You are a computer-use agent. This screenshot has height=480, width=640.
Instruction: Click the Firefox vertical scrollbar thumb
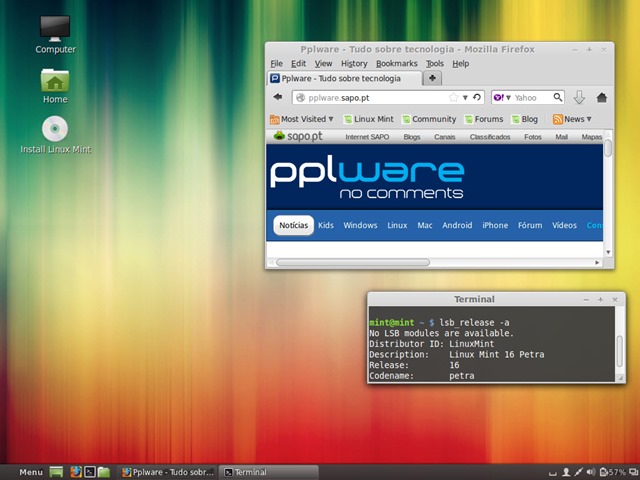point(608,148)
